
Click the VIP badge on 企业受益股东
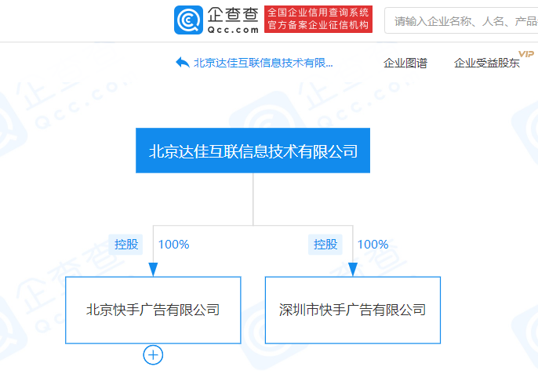[526, 54]
